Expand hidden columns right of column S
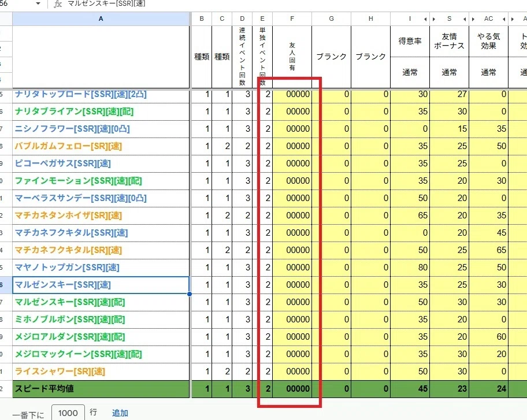Image resolution: width=527 pixels, height=420 pixels. 465,19
